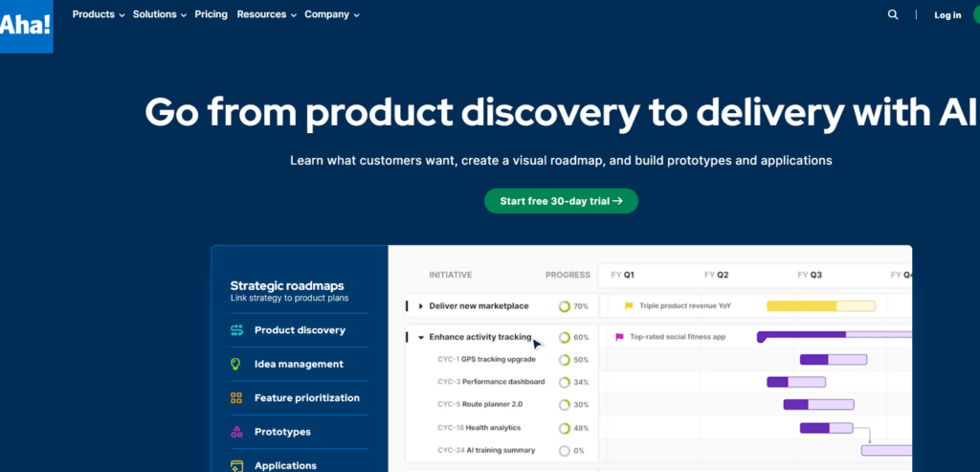
Task: Click the Health analytics Gantt bar
Action: tap(826, 428)
